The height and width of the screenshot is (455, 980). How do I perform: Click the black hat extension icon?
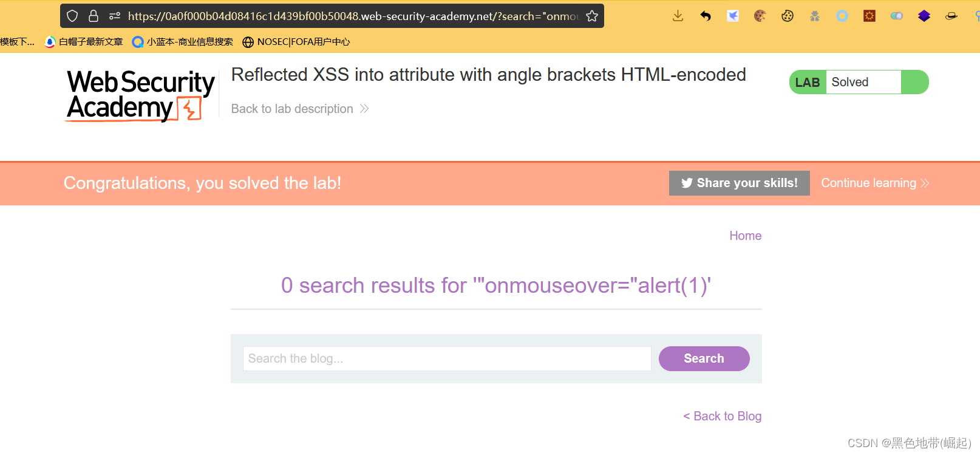pos(951,16)
